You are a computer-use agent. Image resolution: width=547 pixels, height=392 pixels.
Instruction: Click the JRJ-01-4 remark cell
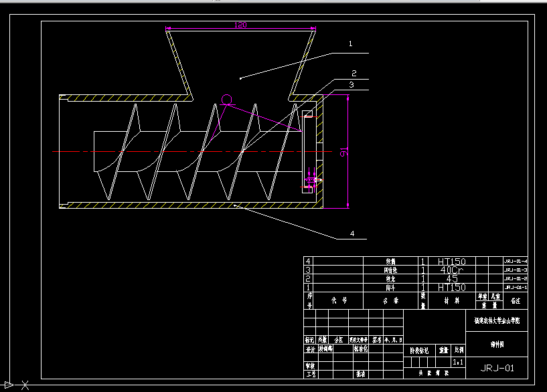(x=516, y=261)
